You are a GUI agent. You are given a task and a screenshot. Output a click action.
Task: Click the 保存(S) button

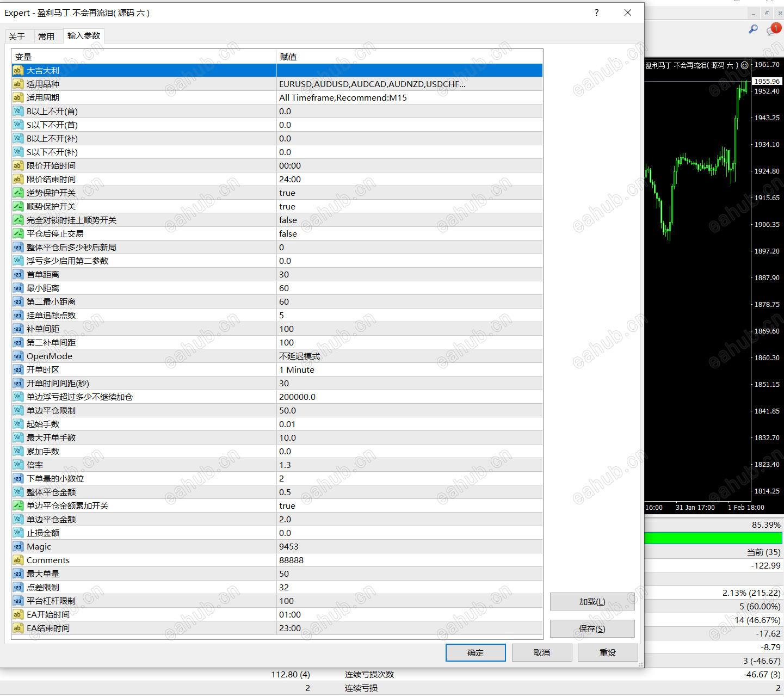pos(592,628)
